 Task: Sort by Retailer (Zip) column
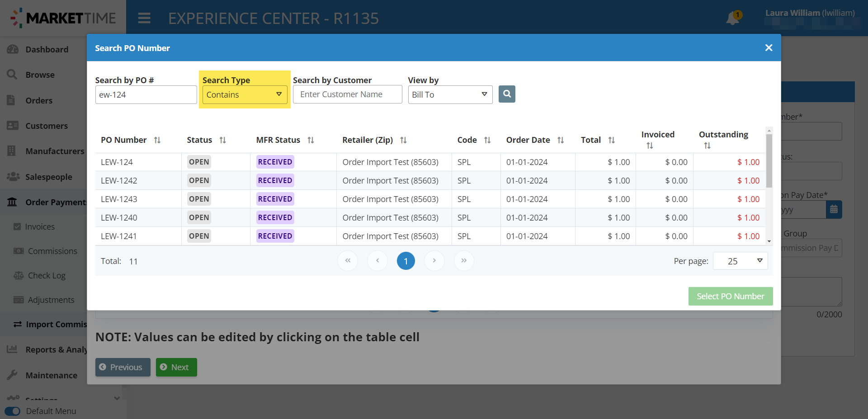coord(403,140)
